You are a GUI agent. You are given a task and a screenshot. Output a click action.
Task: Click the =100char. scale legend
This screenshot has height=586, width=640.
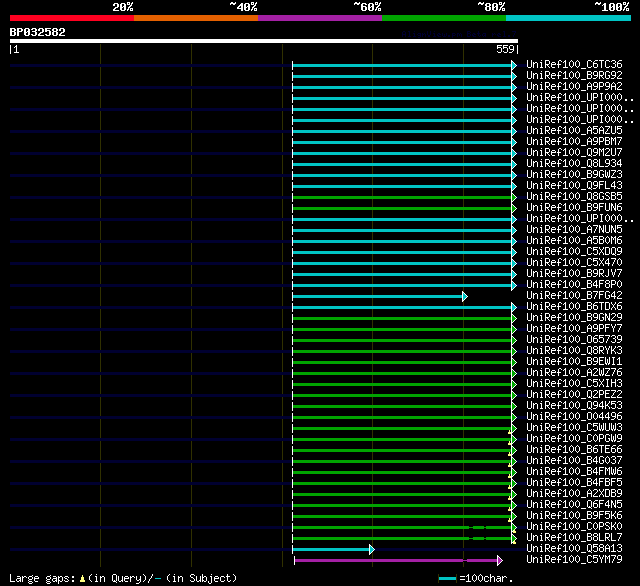(476, 578)
